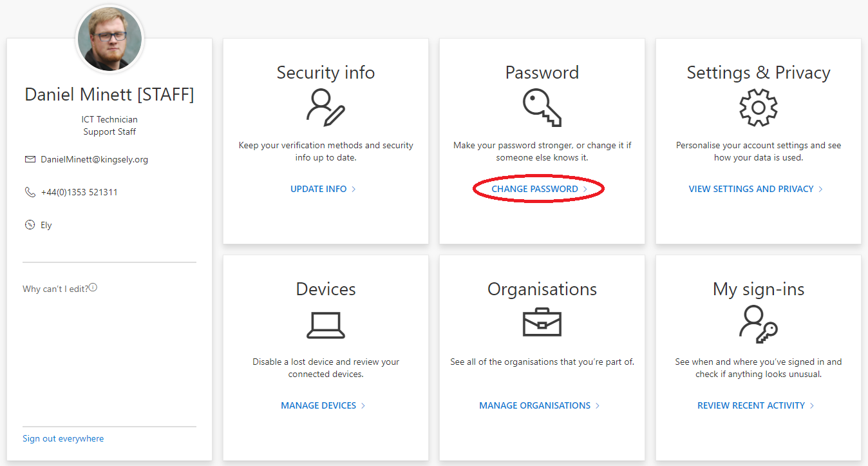This screenshot has height=466, width=868.
Task: Click the Password key icon
Action: point(542,108)
